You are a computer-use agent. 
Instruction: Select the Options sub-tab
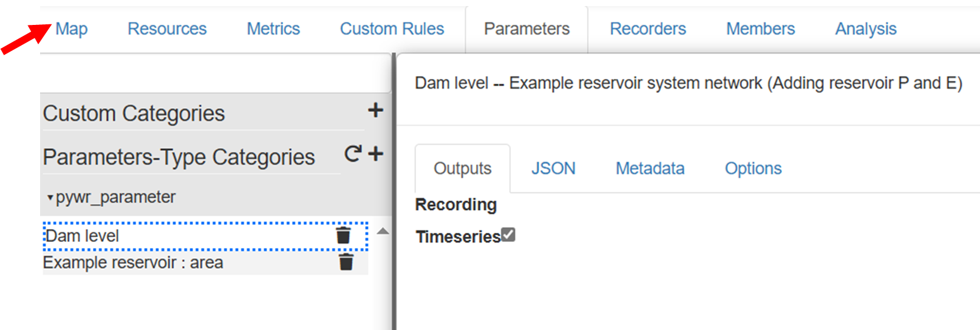click(753, 168)
